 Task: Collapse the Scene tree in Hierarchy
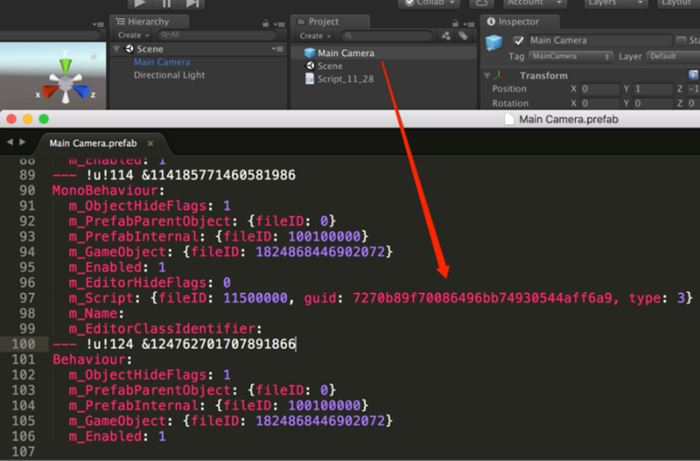(117, 49)
